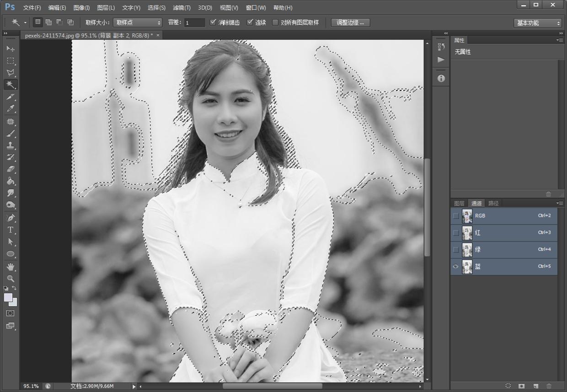Click load channel as selection icon
The width and height of the screenshot is (567, 392).
[x=508, y=386]
